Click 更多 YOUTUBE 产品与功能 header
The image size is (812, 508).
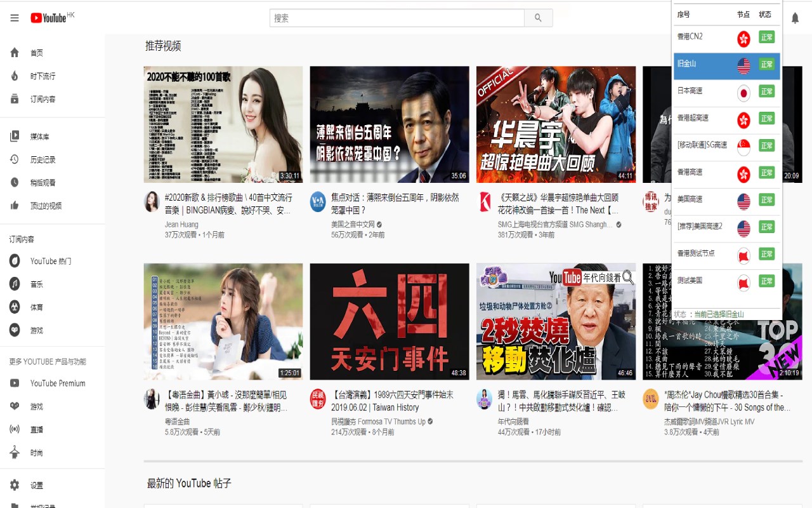pos(48,361)
